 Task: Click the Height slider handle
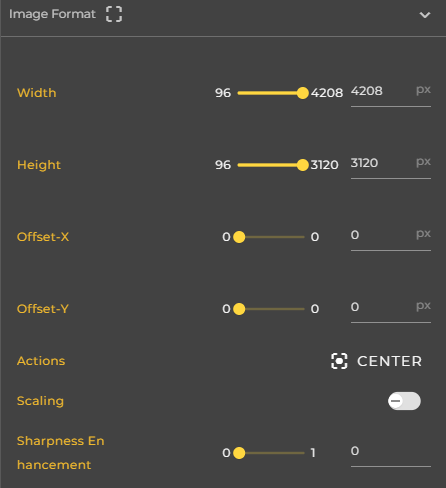click(303, 165)
